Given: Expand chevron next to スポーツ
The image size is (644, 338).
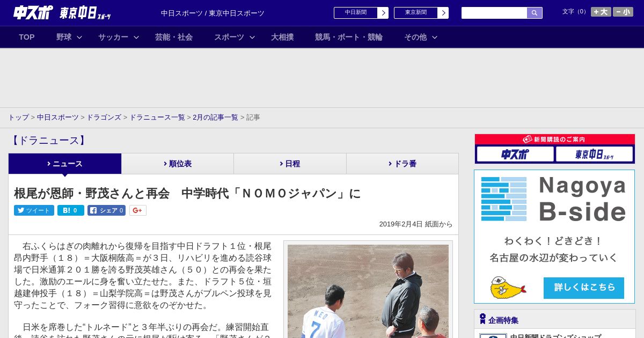Looking at the screenshot, I should (x=252, y=37).
